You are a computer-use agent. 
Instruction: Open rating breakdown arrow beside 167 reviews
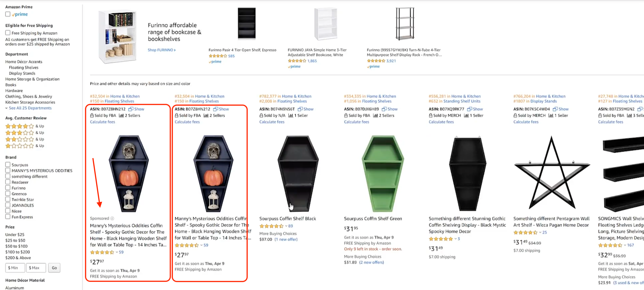625,245
